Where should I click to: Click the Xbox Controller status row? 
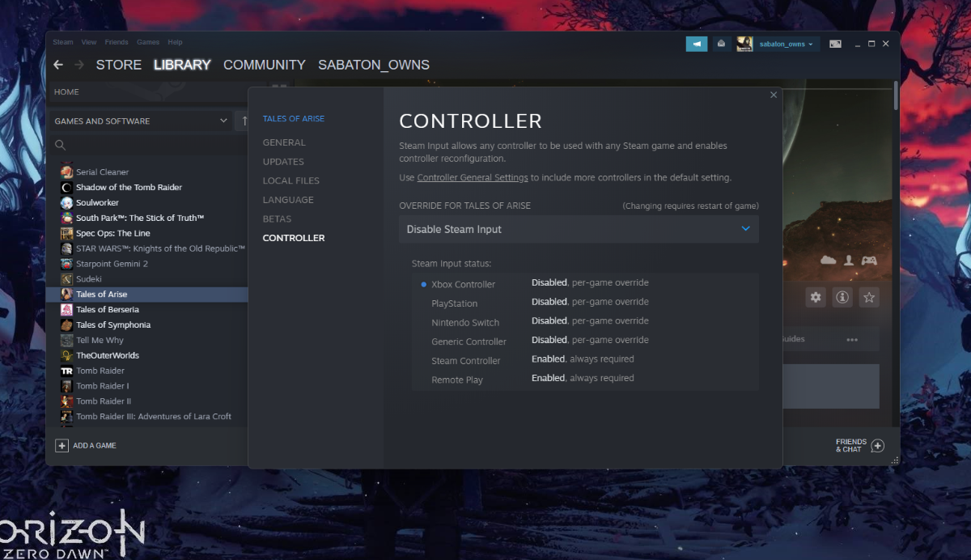[586, 284]
